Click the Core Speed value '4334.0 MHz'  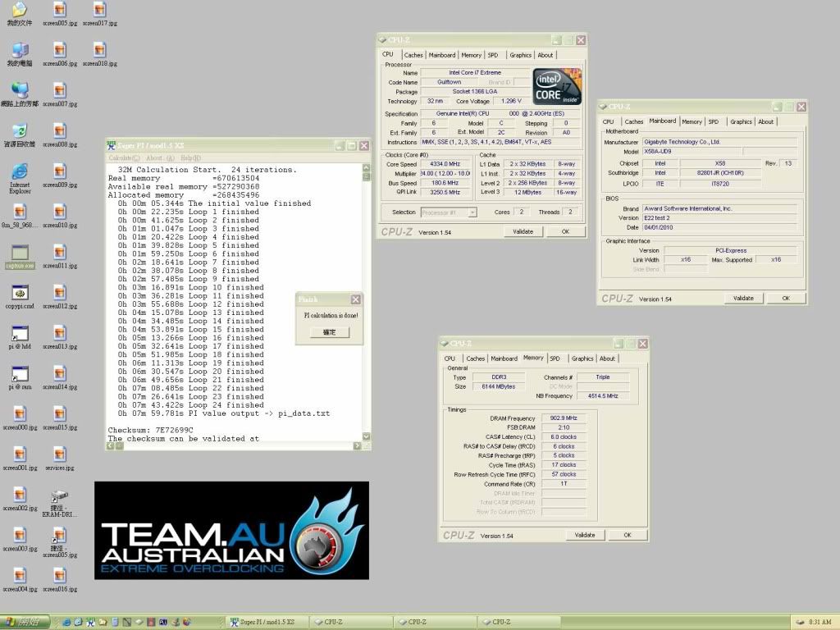[445, 164]
